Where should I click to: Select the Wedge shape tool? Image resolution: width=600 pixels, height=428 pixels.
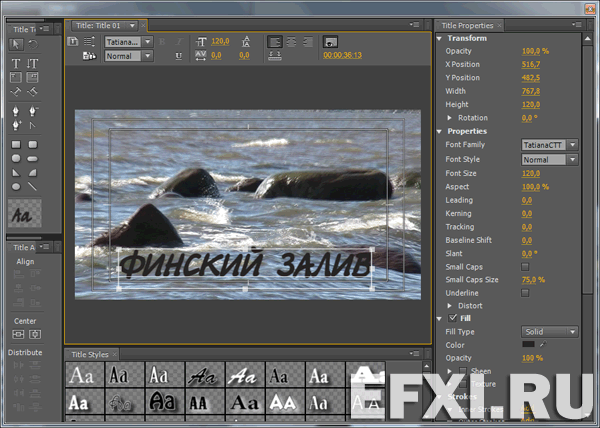16,173
